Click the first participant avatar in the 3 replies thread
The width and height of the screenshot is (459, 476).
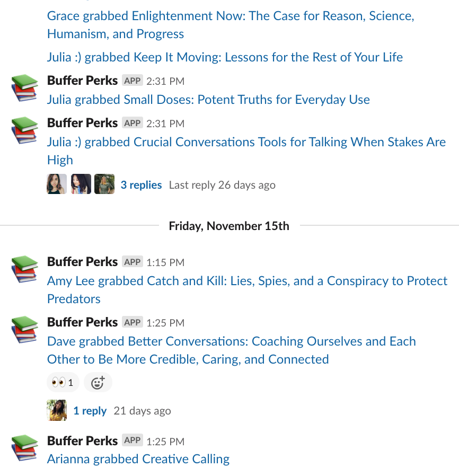[57, 184]
